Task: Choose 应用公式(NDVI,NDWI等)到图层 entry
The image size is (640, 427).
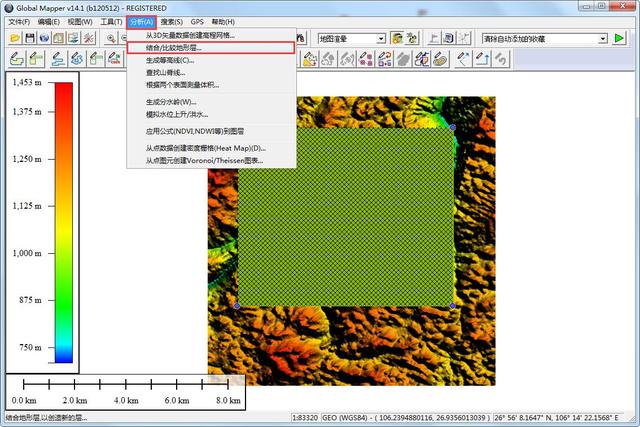Action: 211,131
